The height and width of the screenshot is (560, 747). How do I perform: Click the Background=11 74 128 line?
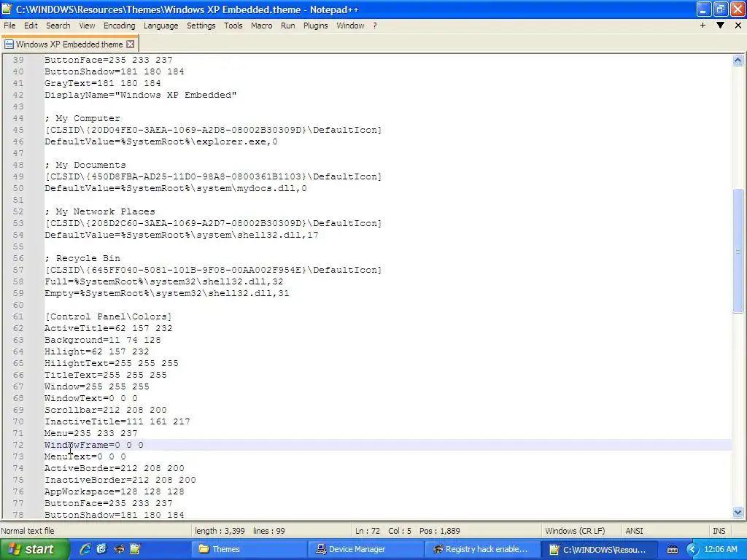(x=102, y=340)
